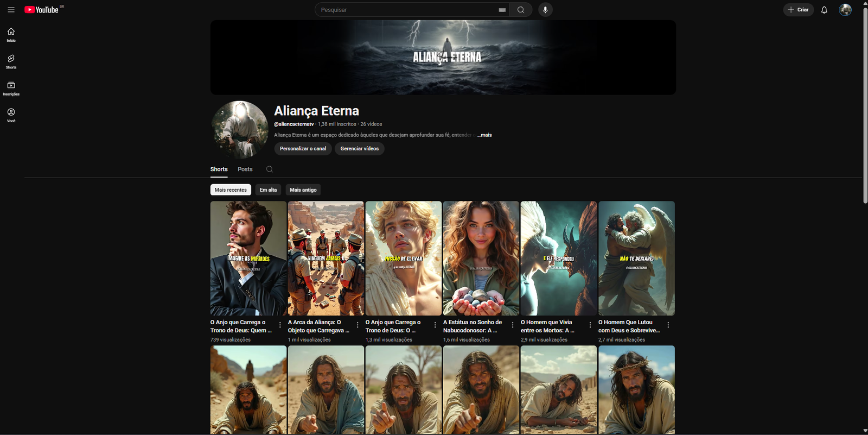Click the @aliancaeternatv channel handle

point(293,124)
